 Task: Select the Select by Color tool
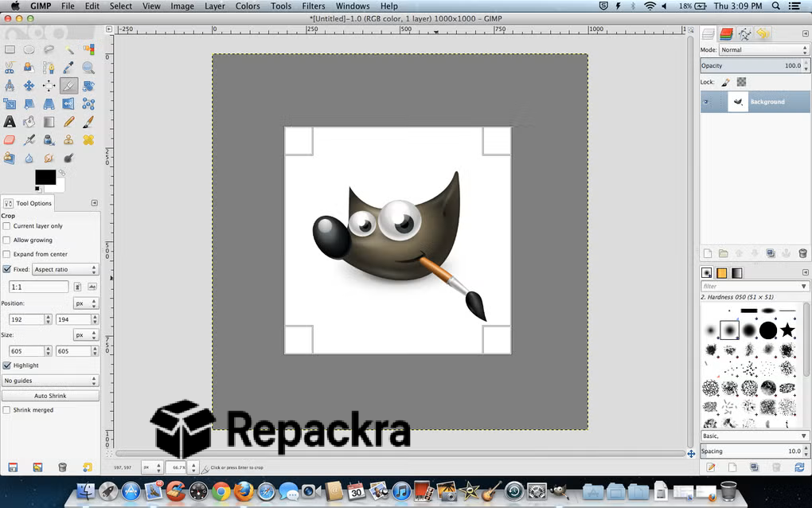(88, 49)
